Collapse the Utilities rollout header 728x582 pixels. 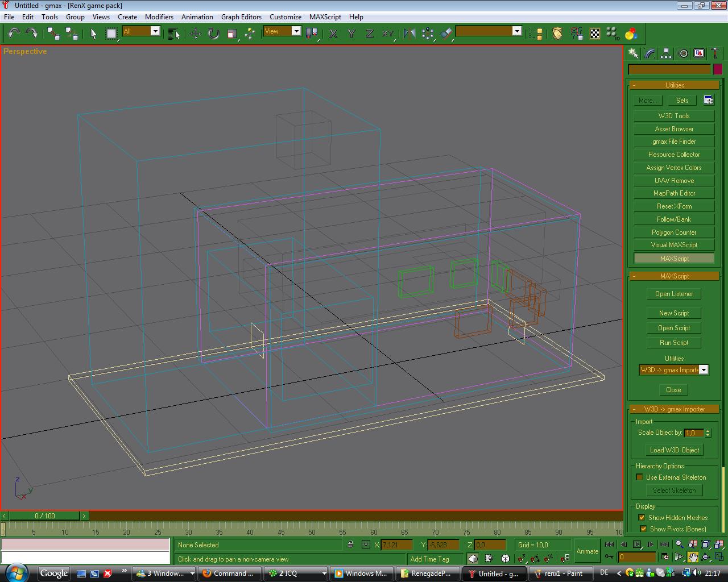click(674, 85)
